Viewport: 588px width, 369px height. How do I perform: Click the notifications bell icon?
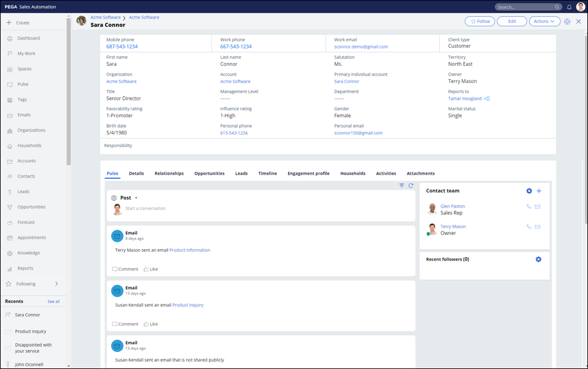[x=569, y=7]
